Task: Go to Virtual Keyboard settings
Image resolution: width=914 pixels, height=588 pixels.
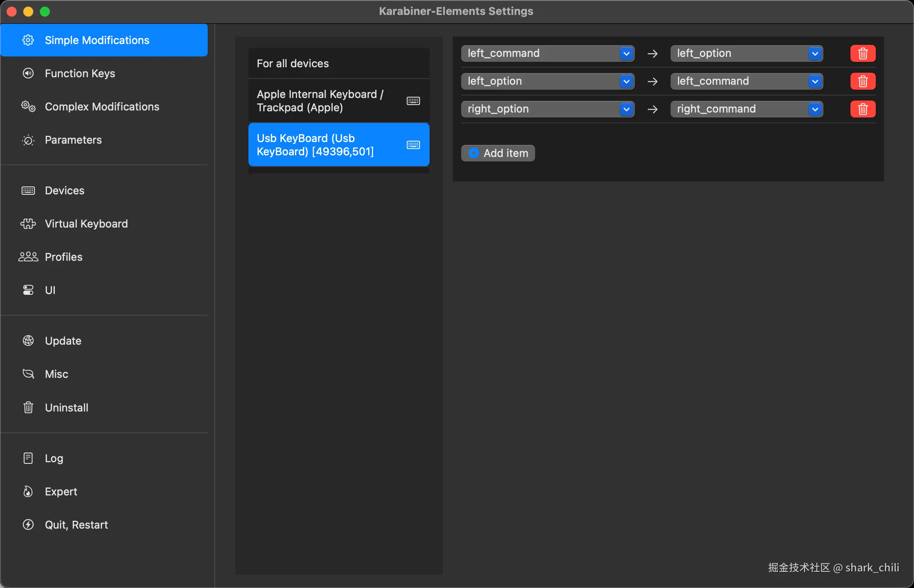Action: click(86, 224)
